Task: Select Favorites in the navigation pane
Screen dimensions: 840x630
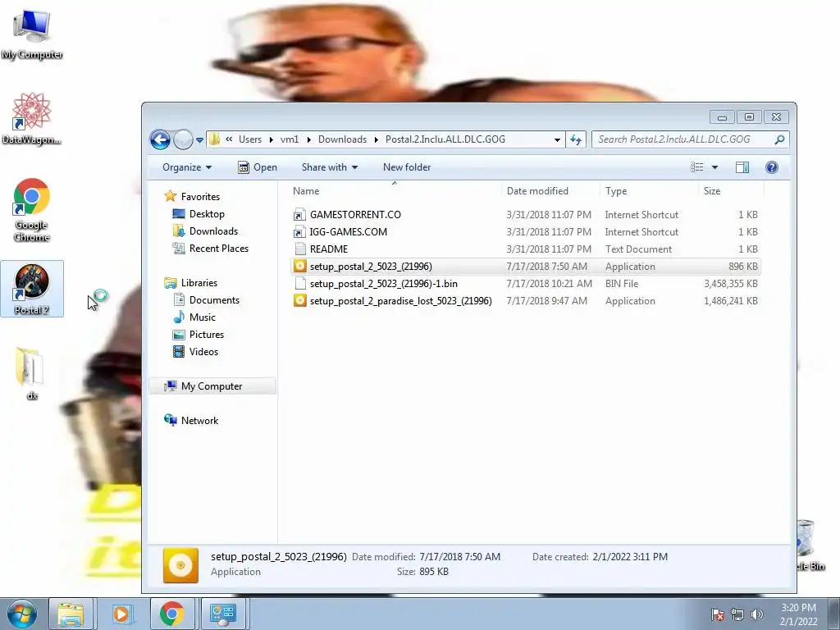Action: click(x=200, y=197)
